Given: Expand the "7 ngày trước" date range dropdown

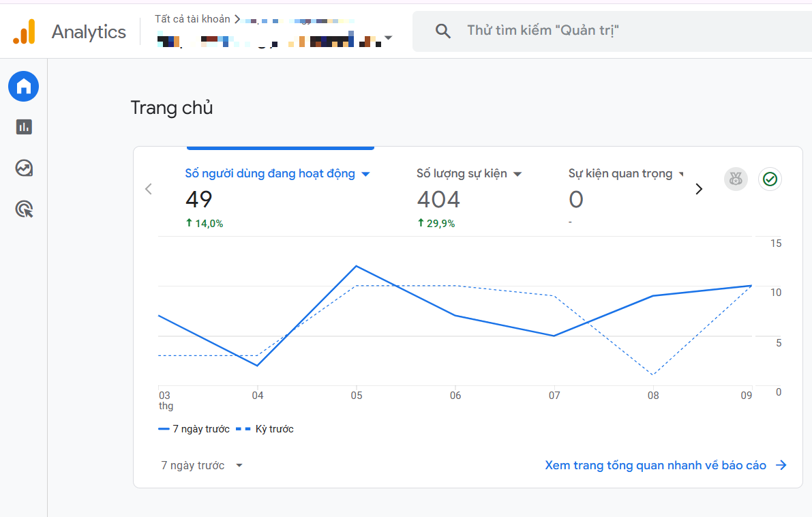Looking at the screenshot, I should click(202, 465).
